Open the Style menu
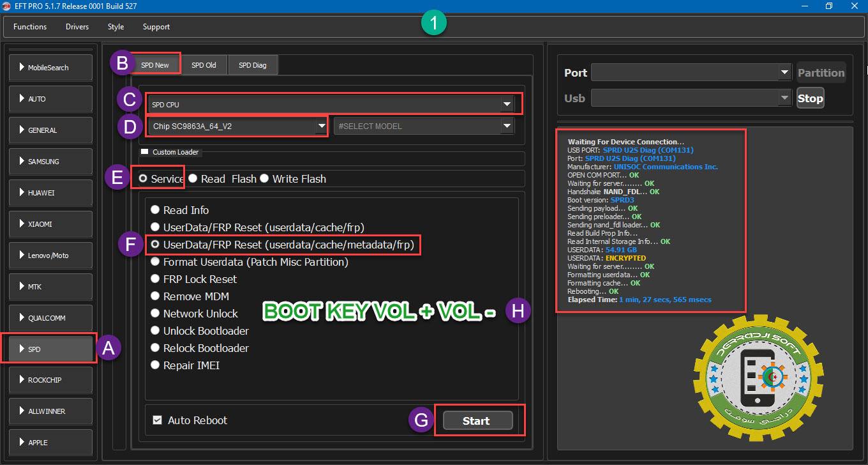Screen dimensions: 868x465 pos(116,27)
